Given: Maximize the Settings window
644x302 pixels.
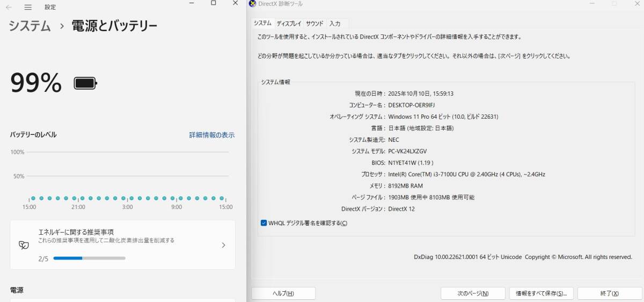Looking at the screenshot, I should [x=213, y=3].
